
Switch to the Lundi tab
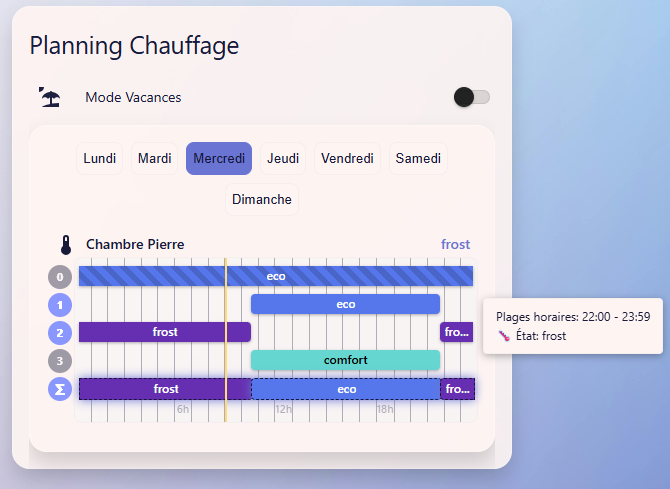(100, 158)
